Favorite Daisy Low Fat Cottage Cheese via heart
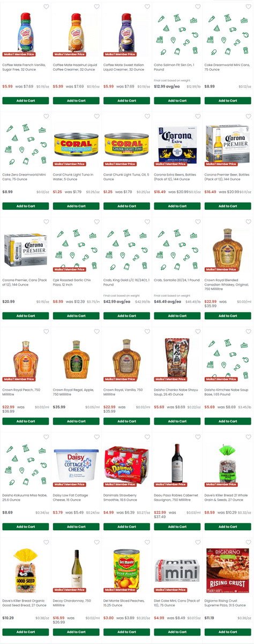 (96, 437)
